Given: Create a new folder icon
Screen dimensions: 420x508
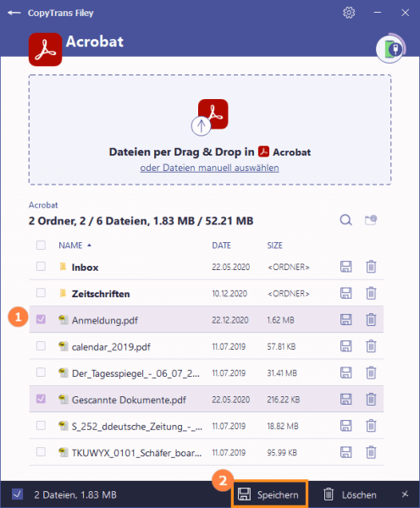Looking at the screenshot, I should click(371, 220).
